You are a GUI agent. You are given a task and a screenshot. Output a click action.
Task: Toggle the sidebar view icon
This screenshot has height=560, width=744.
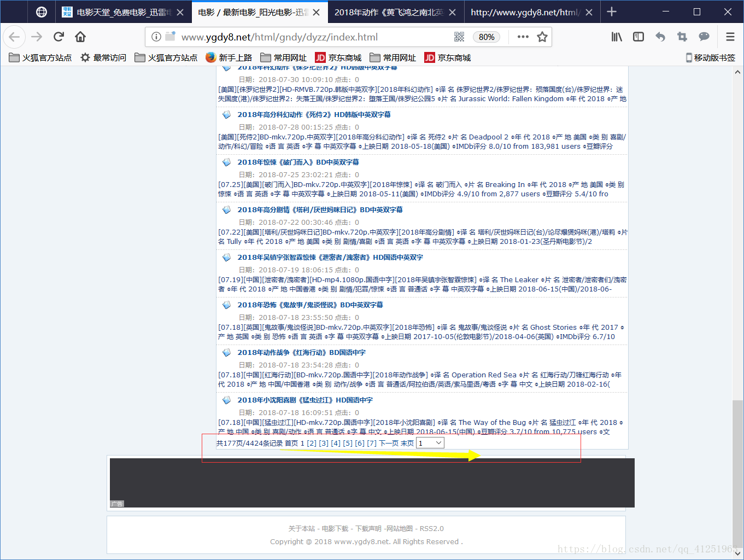pyautogui.click(x=638, y=37)
